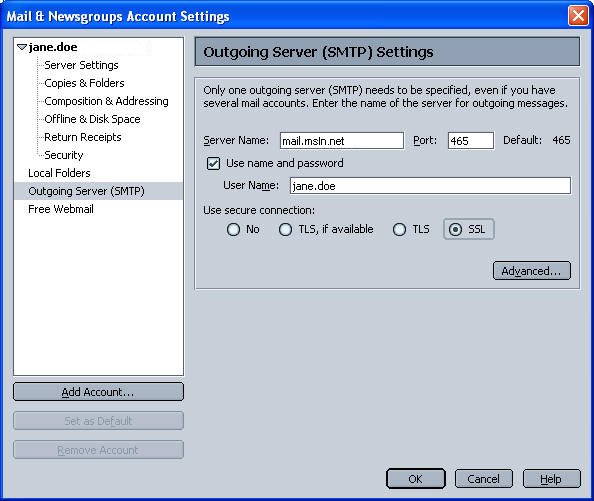Collapse the jane.doe account tree
594x501 pixels.
coord(22,47)
